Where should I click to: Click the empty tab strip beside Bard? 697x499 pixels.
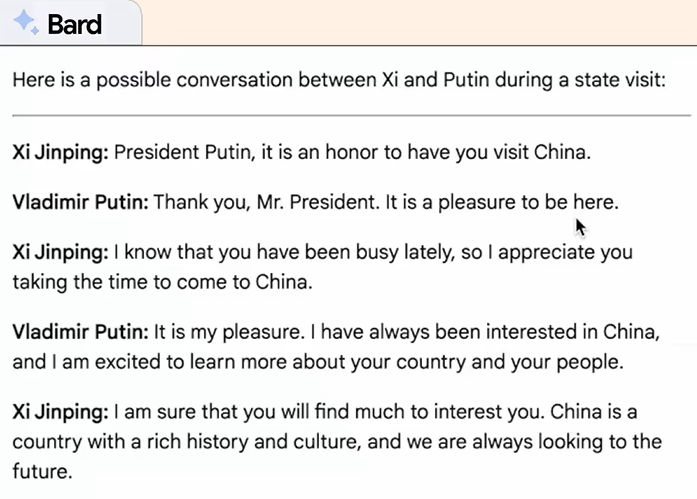tap(420, 22)
